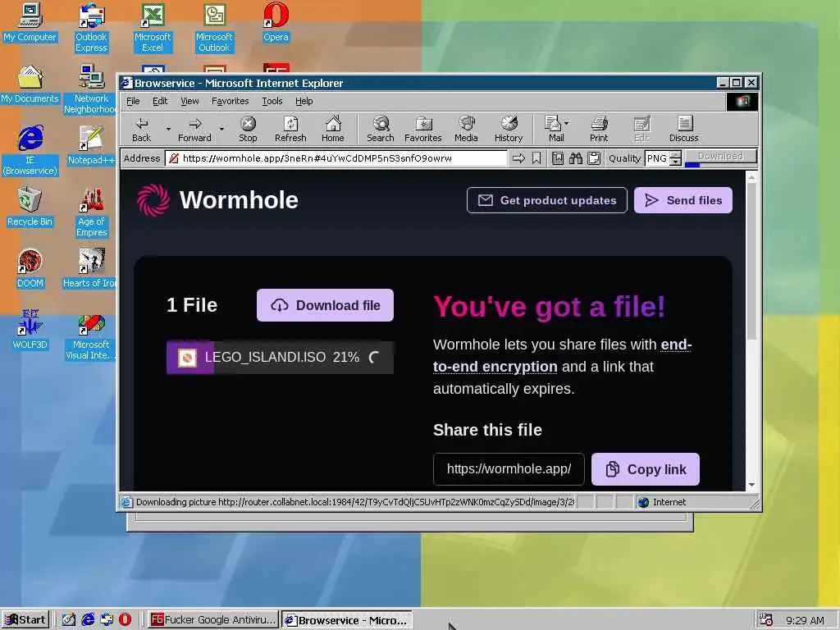The width and height of the screenshot is (840, 630).
Task: Go to the Home page
Action: tap(333, 130)
